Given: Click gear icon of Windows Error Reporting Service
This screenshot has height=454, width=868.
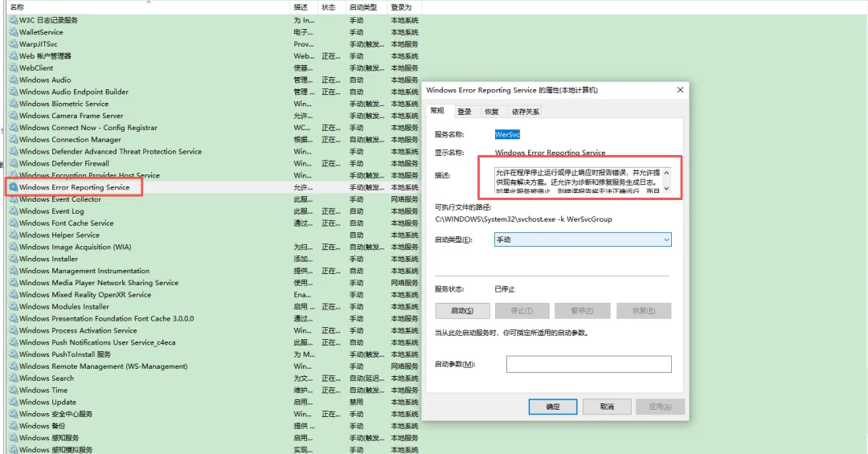Looking at the screenshot, I should click(x=14, y=187).
